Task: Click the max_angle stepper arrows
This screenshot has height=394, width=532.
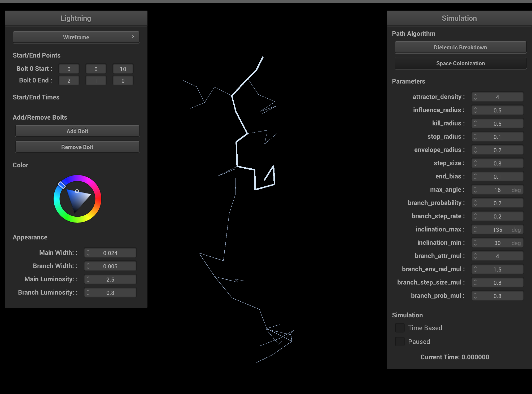Action: tap(475, 190)
